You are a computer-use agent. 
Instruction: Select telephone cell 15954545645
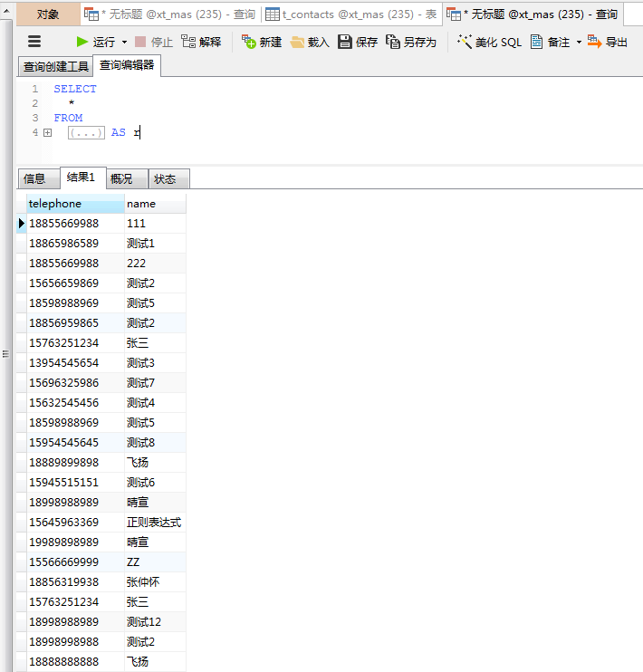pos(75,443)
